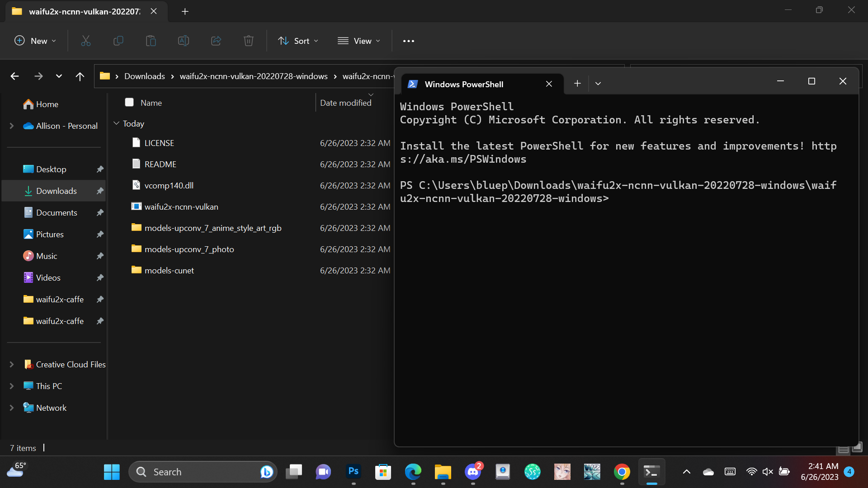The width and height of the screenshot is (868, 488).
Task: Open the Share icon in the toolbar
Action: (216, 41)
